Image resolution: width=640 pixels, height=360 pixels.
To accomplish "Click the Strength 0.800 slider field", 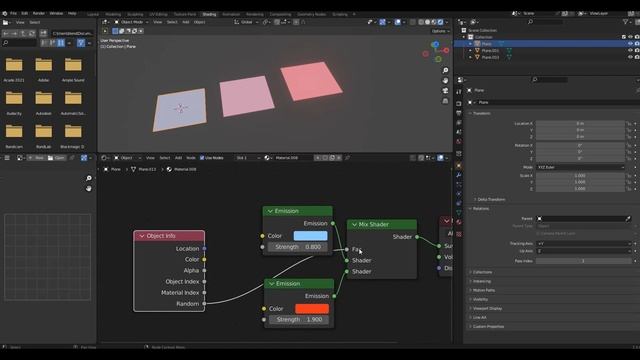I will tap(298, 247).
